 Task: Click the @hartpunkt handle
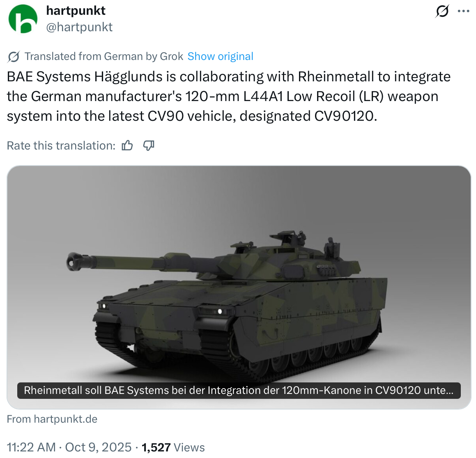point(79,27)
